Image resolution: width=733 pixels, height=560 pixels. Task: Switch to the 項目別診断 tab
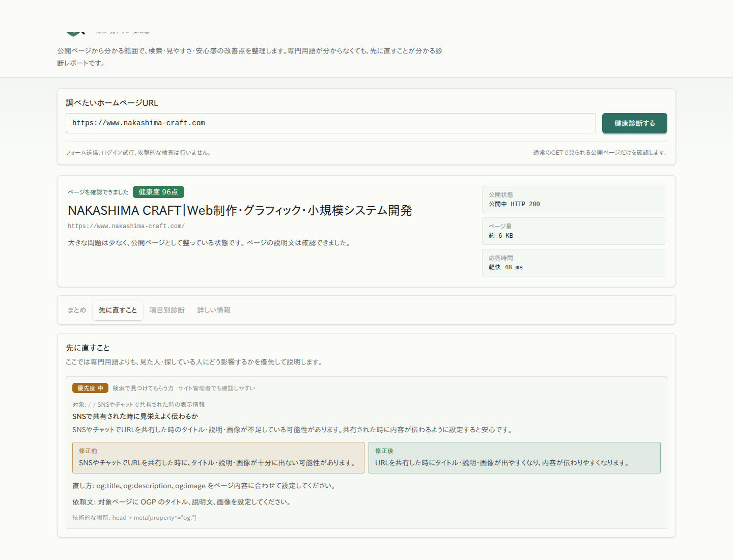(x=167, y=310)
